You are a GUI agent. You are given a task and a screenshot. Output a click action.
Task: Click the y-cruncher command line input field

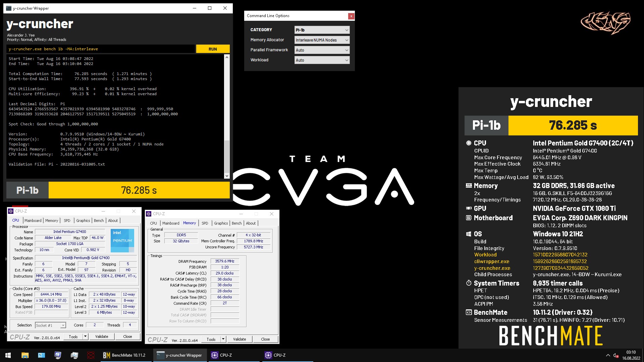point(101,49)
